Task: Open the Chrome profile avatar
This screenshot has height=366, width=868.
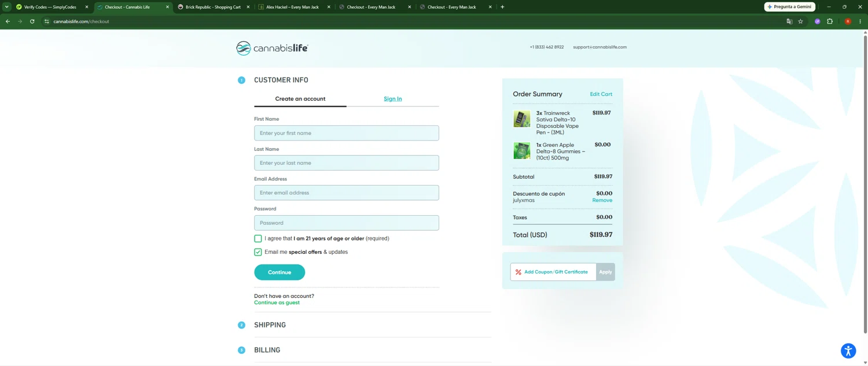Action: point(848,21)
